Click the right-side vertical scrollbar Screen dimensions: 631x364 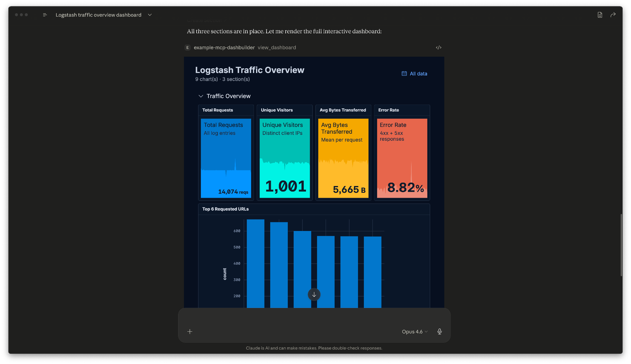[x=621, y=245]
